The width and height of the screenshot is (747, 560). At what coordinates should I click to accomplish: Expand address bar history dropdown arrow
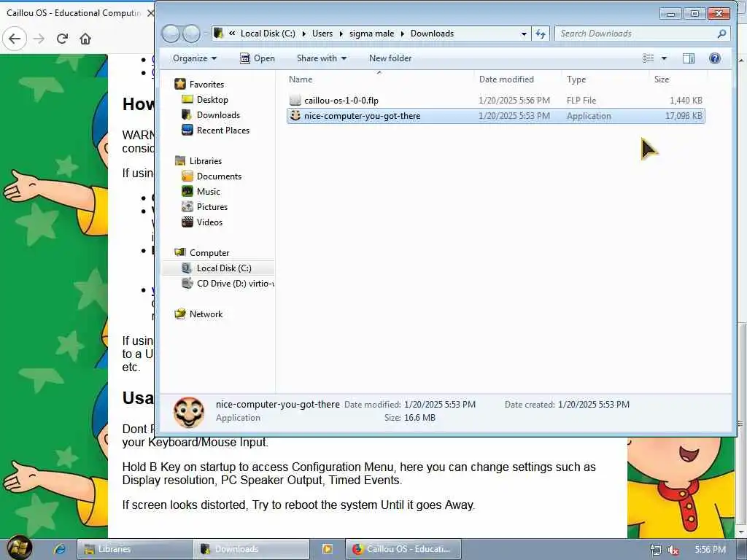(x=524, y=34)
